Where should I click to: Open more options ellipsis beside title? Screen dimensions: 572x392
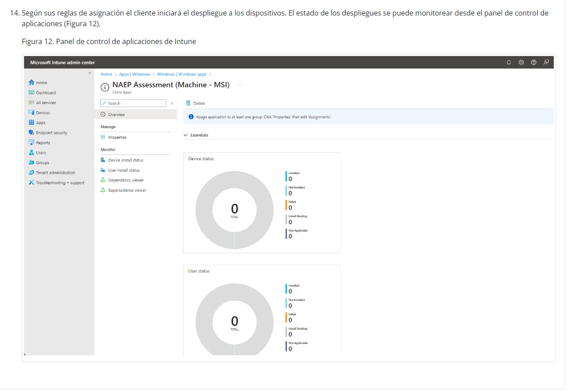pyautogui.click(x=239, y=85)
